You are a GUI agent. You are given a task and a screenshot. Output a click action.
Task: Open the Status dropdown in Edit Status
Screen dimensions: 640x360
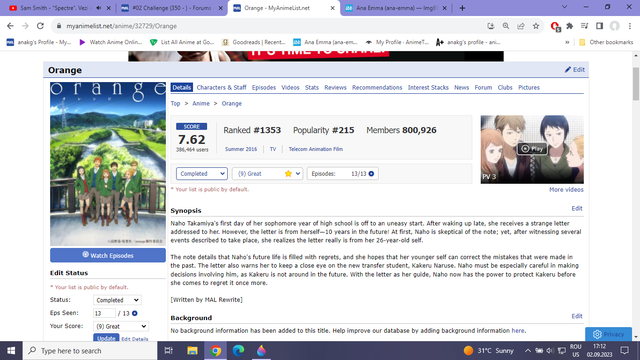(x=117, y=300)
